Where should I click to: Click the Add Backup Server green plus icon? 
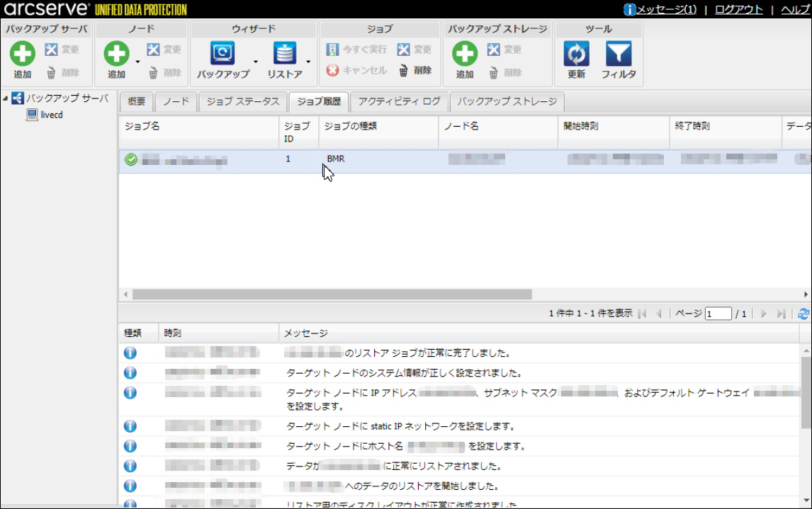tap(22, 54)
